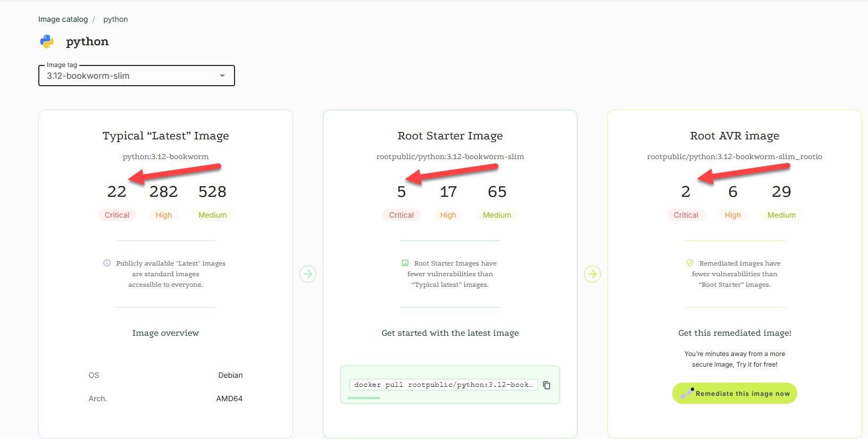Click Medium badge under Root AVR image
868x439 pixels.
tap(781, 215)
